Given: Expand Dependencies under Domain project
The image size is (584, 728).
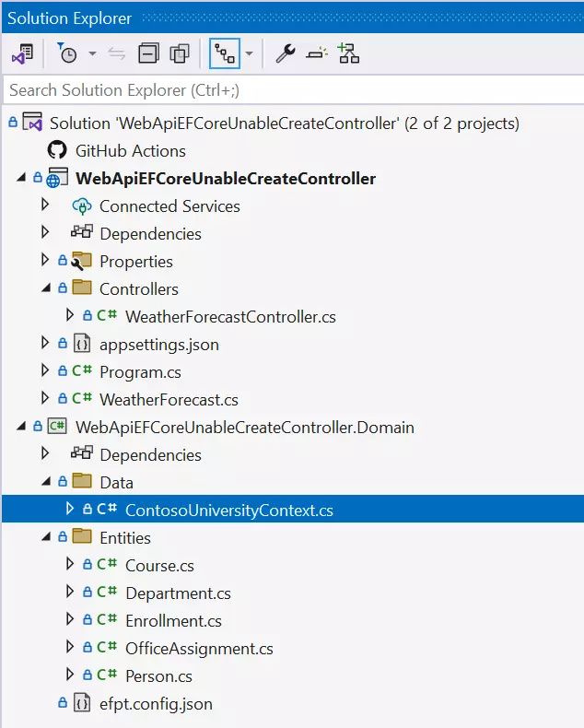Looking at the screenshot, I should 45,453.
